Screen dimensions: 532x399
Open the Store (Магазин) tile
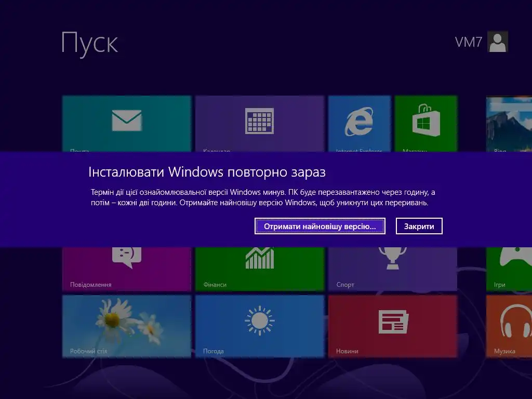click(x=426, y=124)
